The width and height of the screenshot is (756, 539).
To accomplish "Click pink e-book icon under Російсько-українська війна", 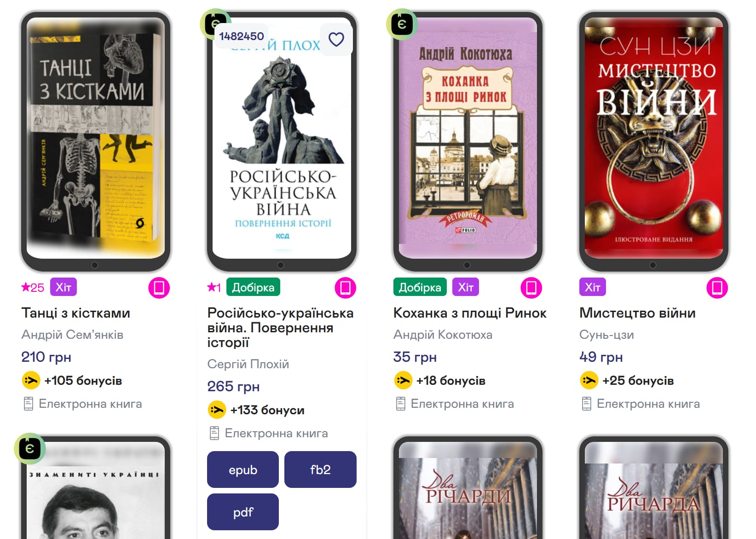I will 346,288.
